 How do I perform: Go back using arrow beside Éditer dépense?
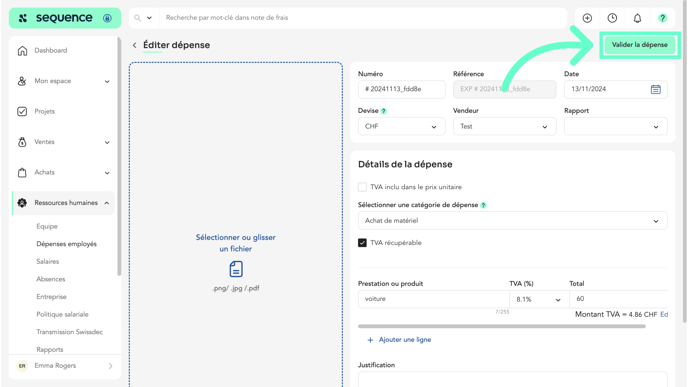[x=135, y=45]
